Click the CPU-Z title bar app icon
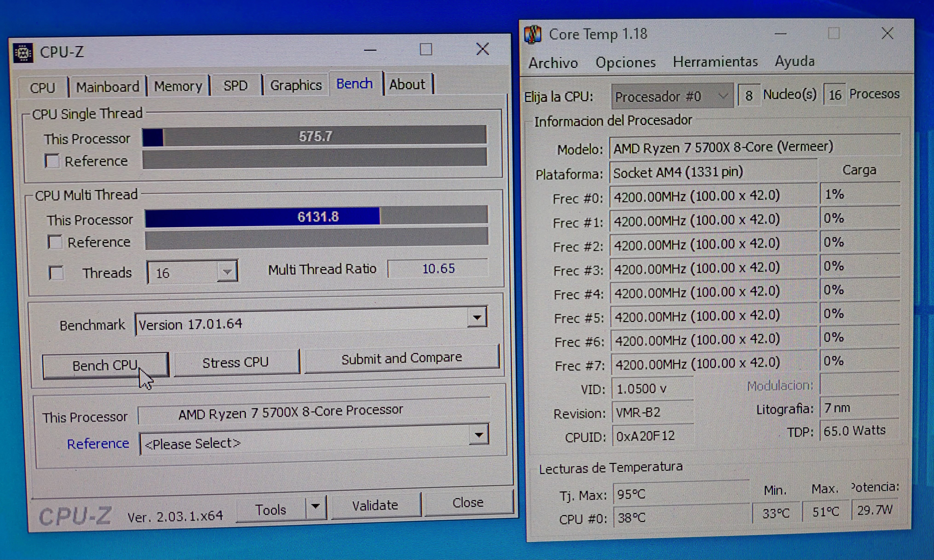The width and height of the screenshot is (934, 560). 23,52
